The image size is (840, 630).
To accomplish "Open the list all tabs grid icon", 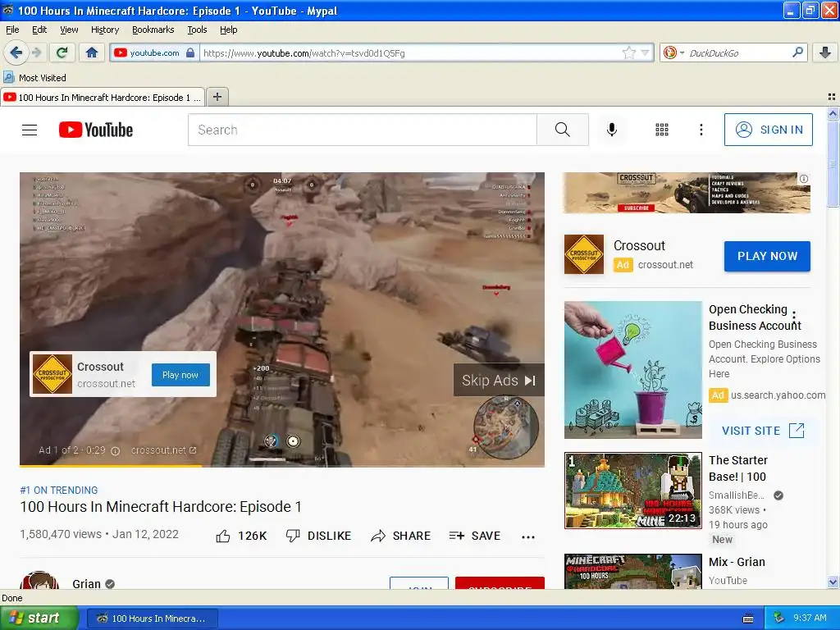I will [x=832, y=97].
